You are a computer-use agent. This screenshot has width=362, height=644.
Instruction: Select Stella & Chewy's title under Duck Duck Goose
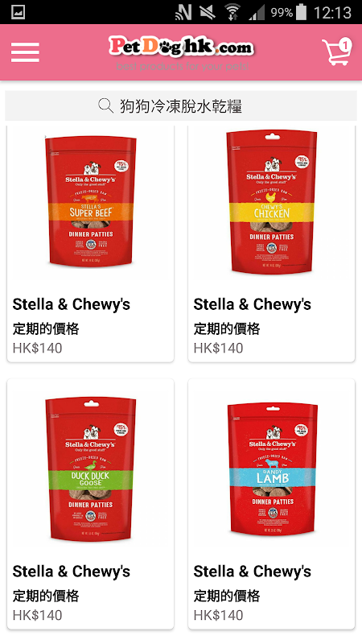coord(71,572)
